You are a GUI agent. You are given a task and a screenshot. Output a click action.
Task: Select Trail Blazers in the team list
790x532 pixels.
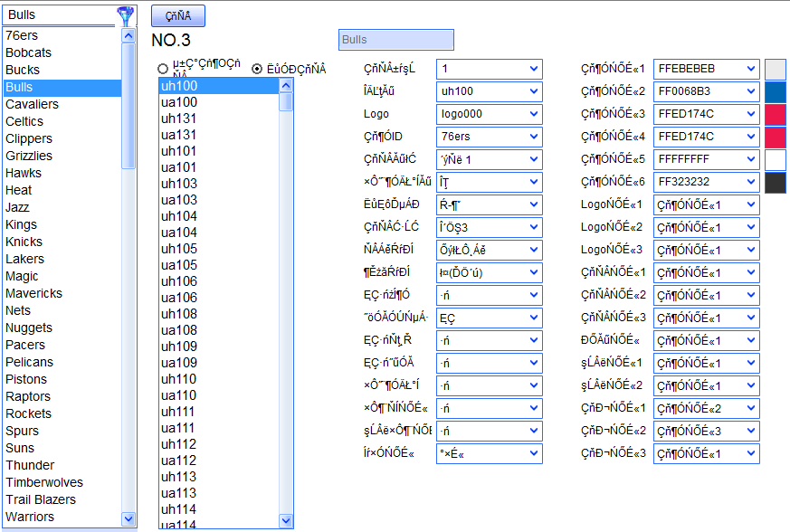(62, 499)
